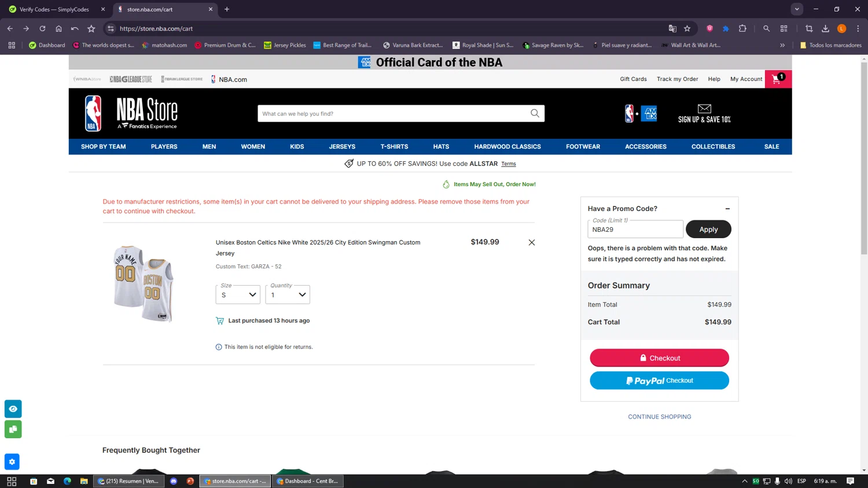868x488 pixels.
Task: Click the CONTINUE SHOPPING link
Action: coord(660,417)
